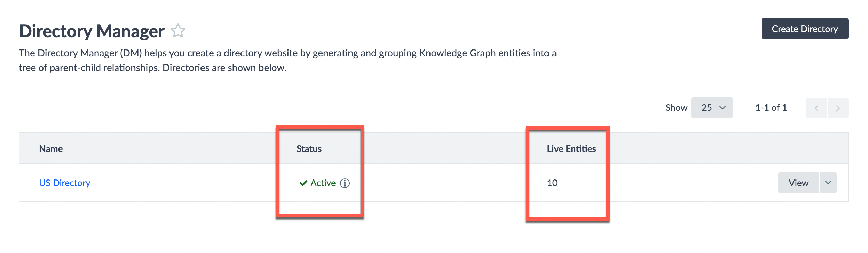
Task: Click the Show label near the pagination
Action: (676, 108)
